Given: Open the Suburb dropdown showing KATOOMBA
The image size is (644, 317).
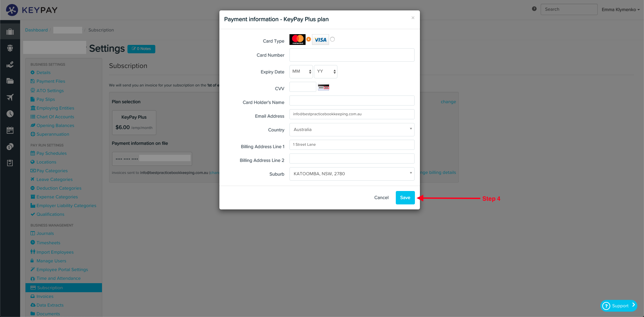Looking at the screenshot, I should [352, 174].
